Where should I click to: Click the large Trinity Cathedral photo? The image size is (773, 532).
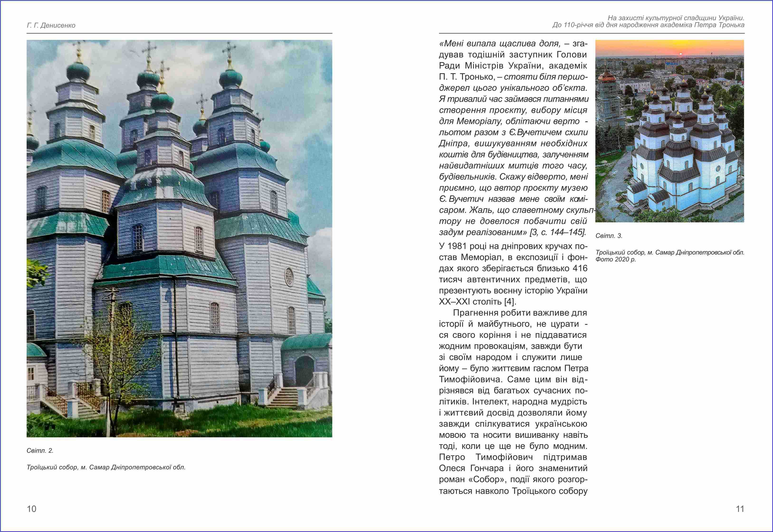coord(179,238)
